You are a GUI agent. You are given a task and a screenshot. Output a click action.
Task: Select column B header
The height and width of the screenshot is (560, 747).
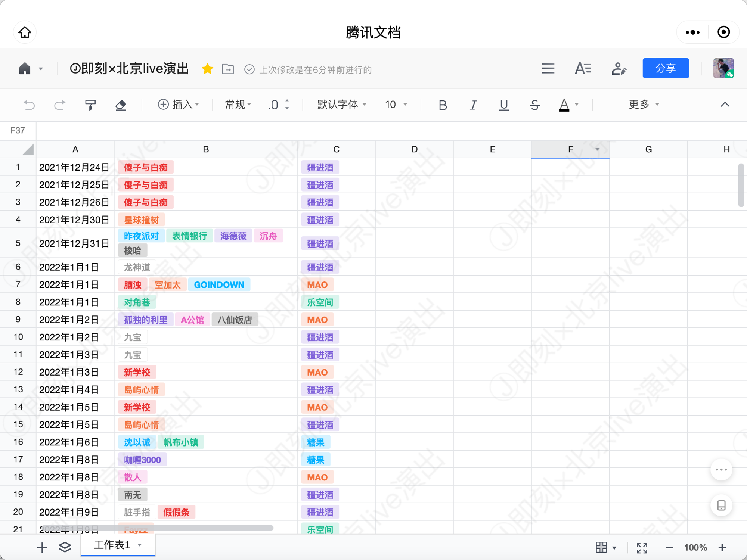point(206,149)
